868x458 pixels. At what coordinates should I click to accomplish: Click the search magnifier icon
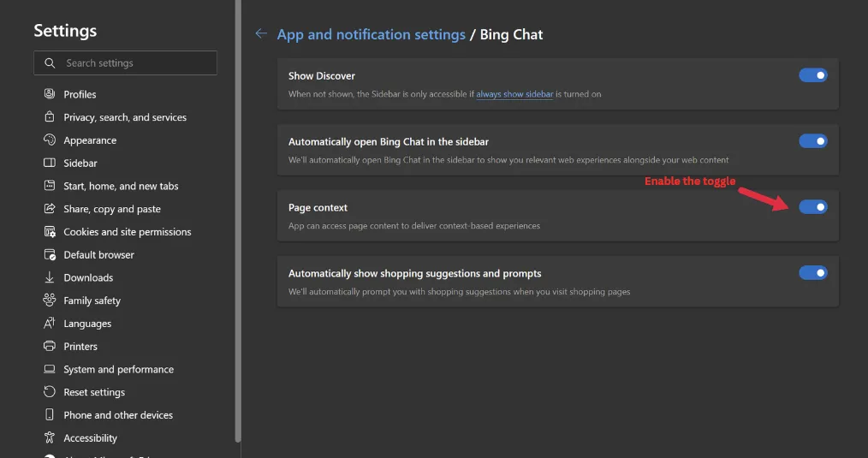50,63
